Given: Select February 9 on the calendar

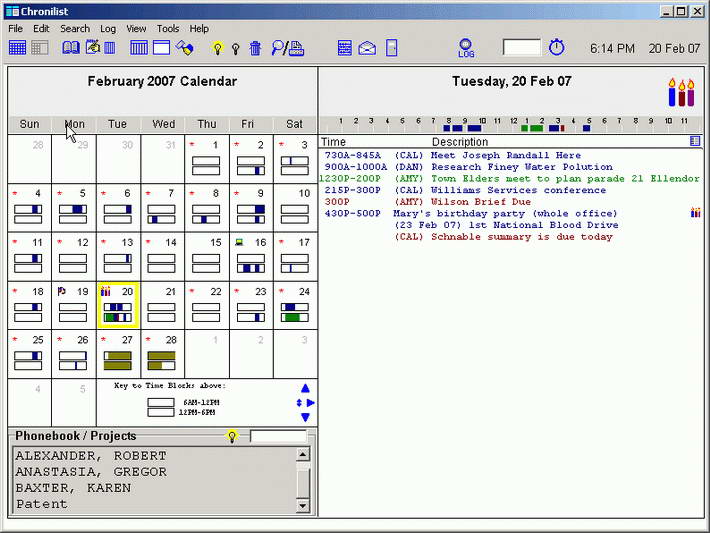Looking at the screenshot, I should [x=251, y=207].
